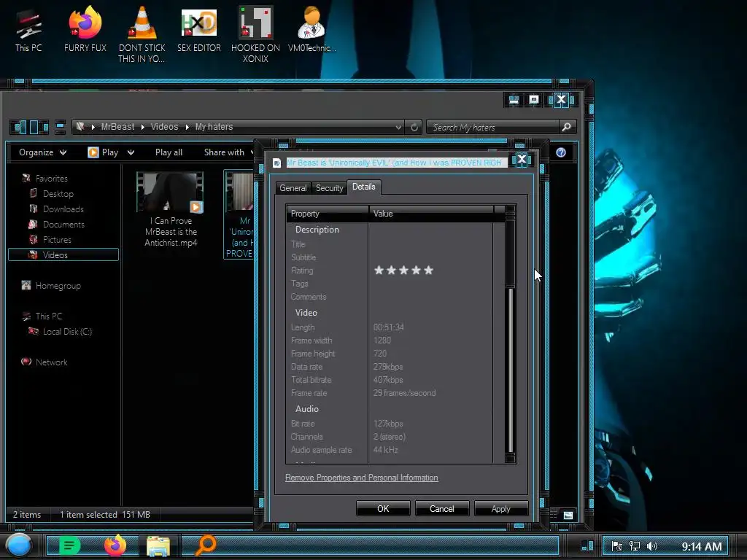This screenshot has height=560, width=747.
Task: Sort by Property column header
Action: [328, 214]
